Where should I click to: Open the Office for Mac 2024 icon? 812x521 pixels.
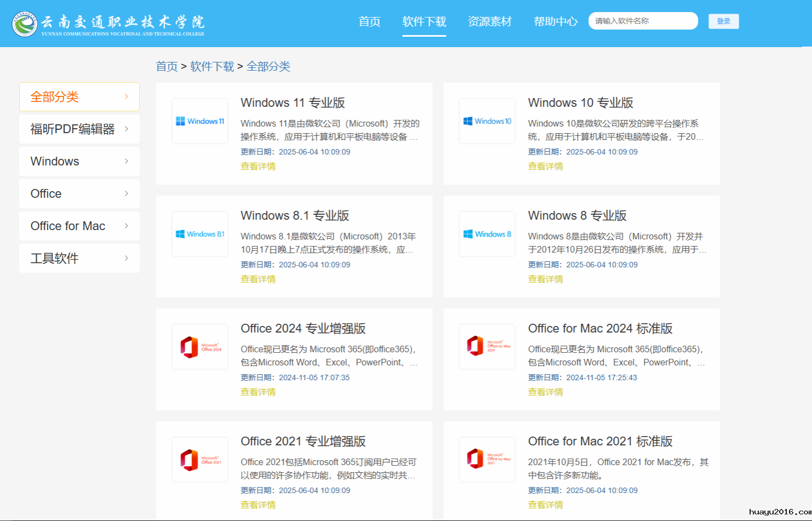pyautogui.click(x=487, y=347)
